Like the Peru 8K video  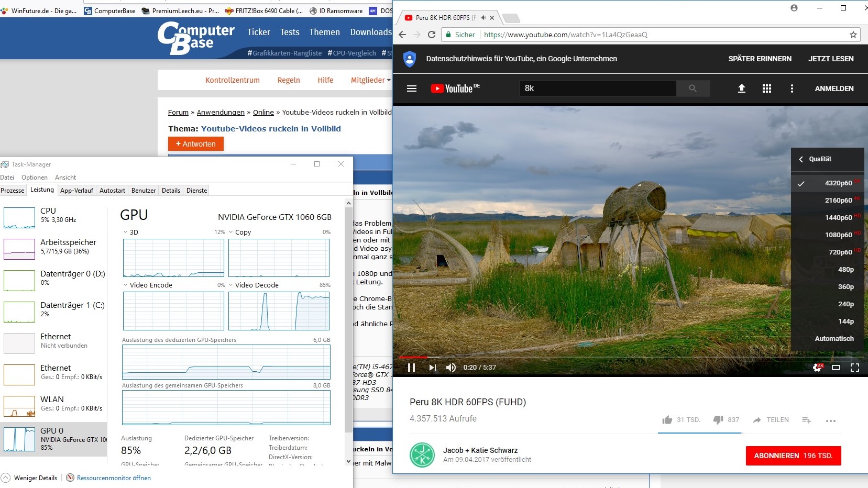click(667, 420)
